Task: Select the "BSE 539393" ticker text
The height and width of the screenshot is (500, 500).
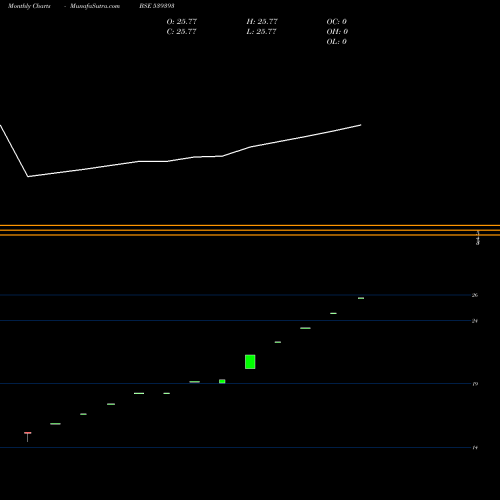Action: coord(157,6)
